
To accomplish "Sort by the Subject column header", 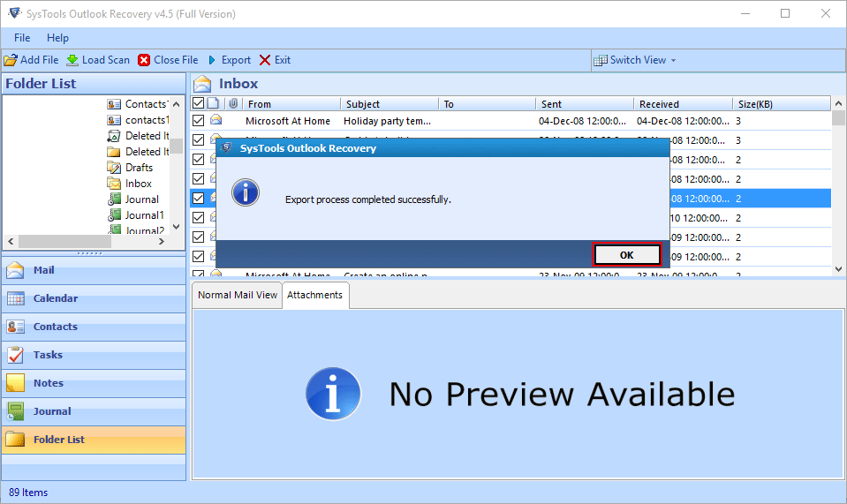I will tap(389, 103).
